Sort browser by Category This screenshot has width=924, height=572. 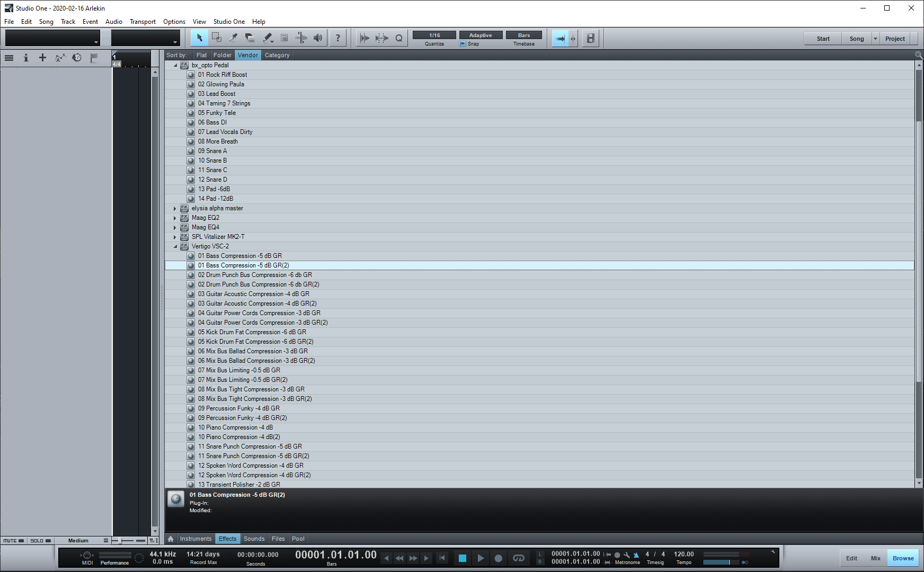(277, 55)
